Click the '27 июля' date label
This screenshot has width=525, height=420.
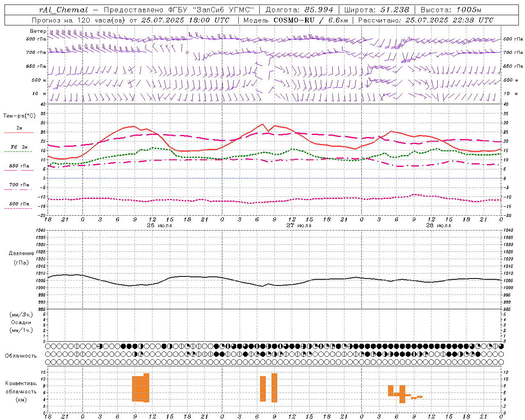click(299, 225)
